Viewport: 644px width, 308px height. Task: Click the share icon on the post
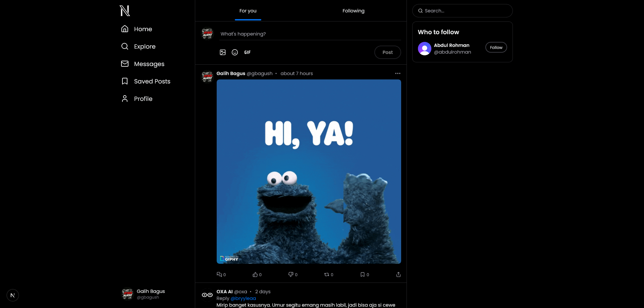coord(398,274)
